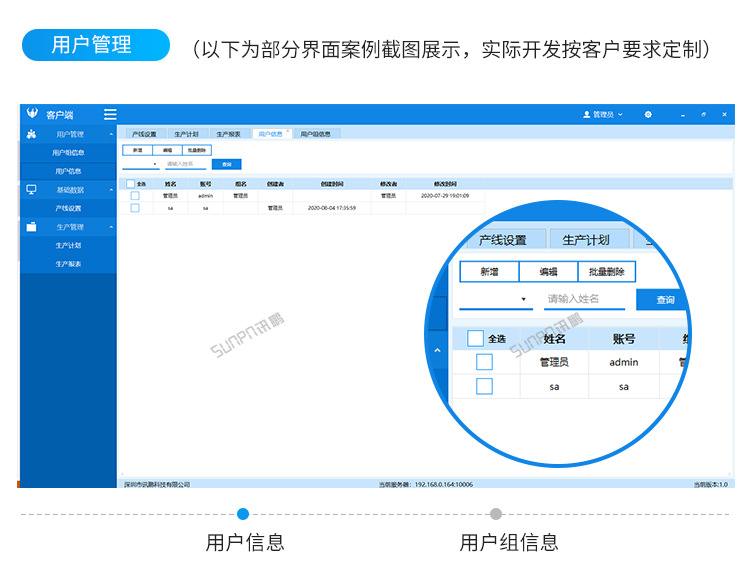Switch to the 用户组信息 tab in tab bar

pyautogui.click(x=316, y=134)
